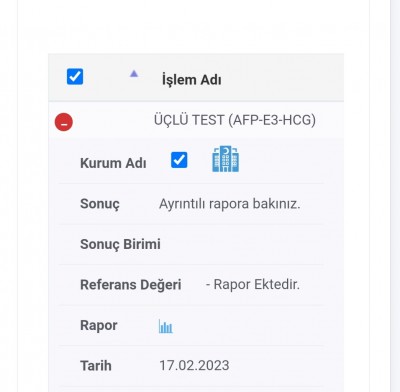This screenshot has height=392, width=400.
Task: Click the Sonuç label
Action: click(100, 204)
